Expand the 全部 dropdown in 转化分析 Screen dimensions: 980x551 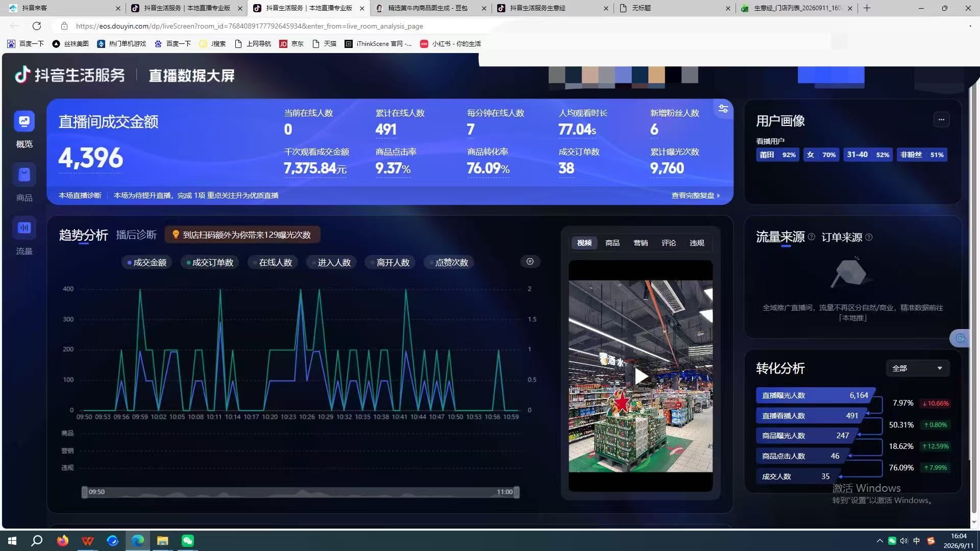pyautogui.click(x=918, y=368)
